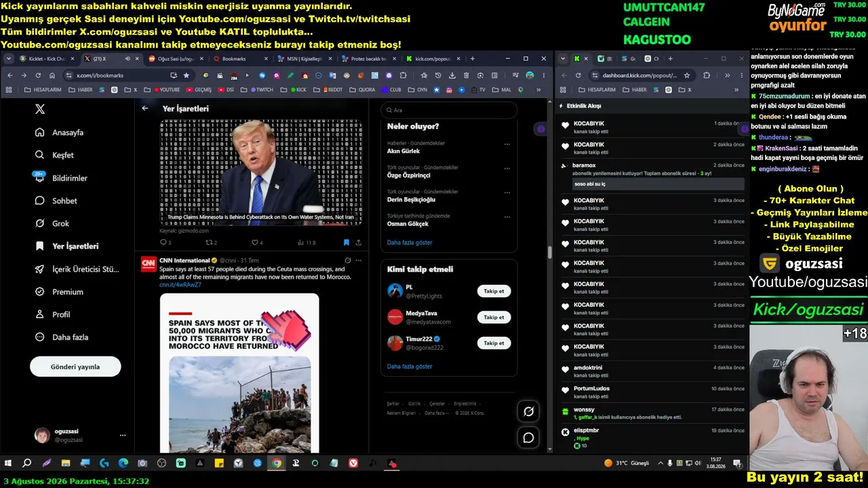This screenshot has width=868, height=488.
Task: Launch Grok from the X sidebar
Action: pyautogui.click(x=52, y=224)
